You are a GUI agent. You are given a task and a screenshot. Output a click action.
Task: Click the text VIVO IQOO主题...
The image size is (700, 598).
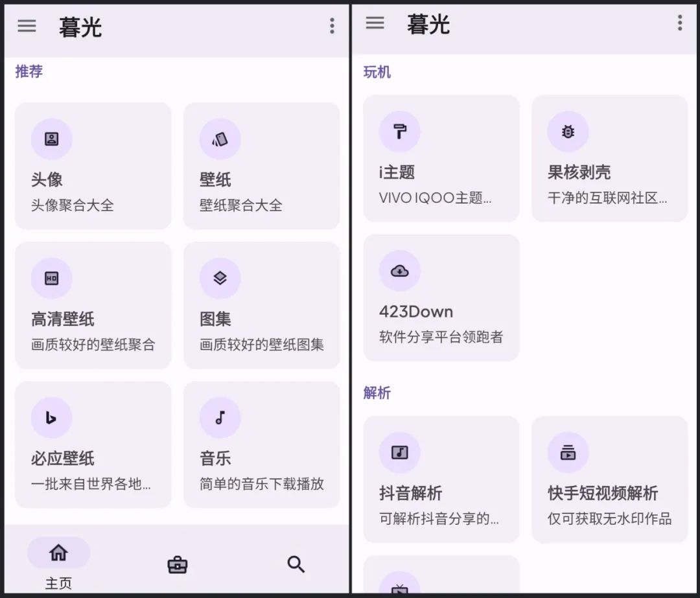click(436, 198)
